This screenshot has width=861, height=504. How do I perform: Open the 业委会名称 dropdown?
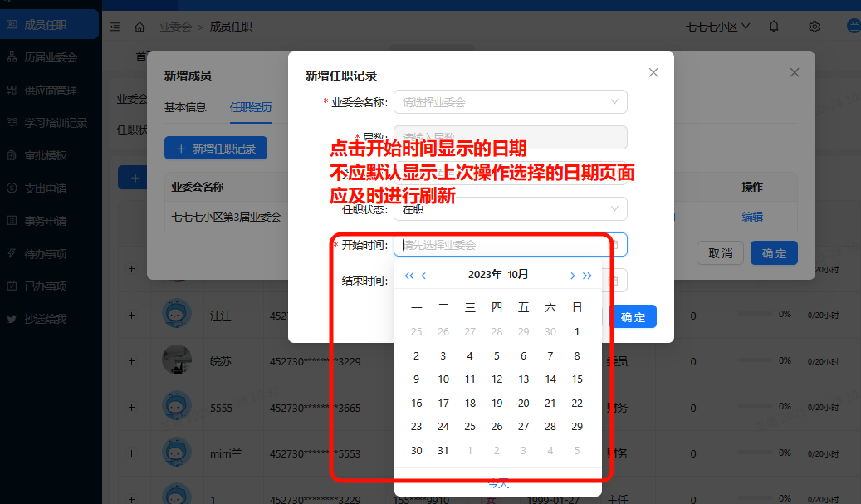pos(510,102)
